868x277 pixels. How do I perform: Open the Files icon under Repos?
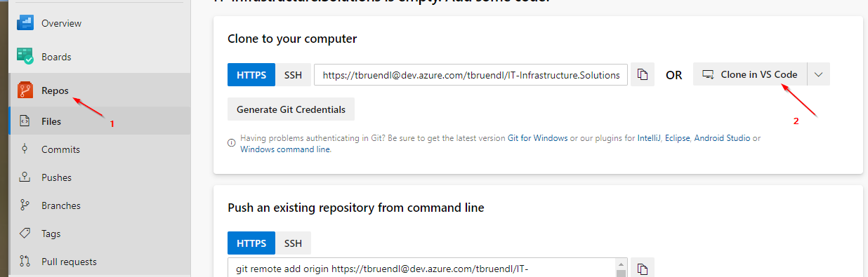click(x=25, y=121)
